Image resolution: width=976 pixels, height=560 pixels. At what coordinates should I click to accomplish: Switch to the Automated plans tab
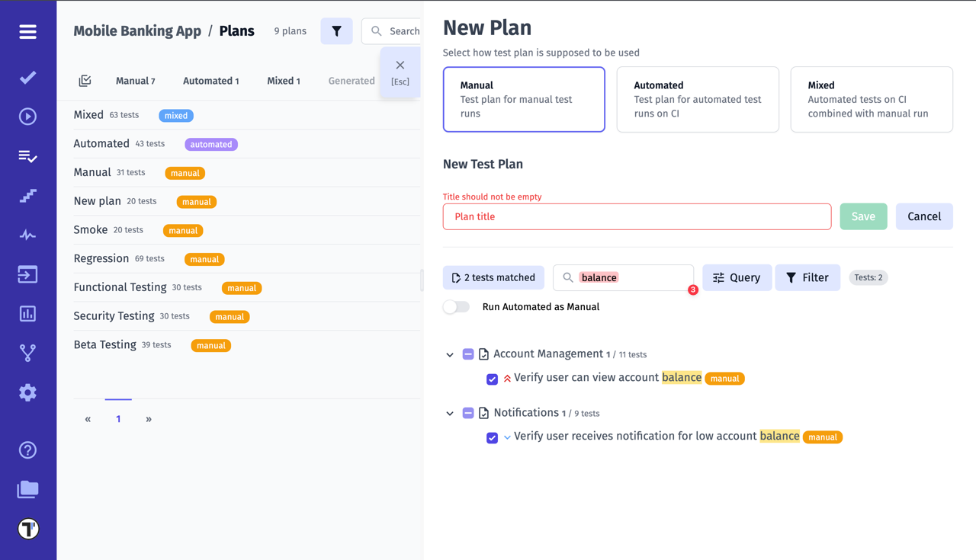(x=210, y=81)
